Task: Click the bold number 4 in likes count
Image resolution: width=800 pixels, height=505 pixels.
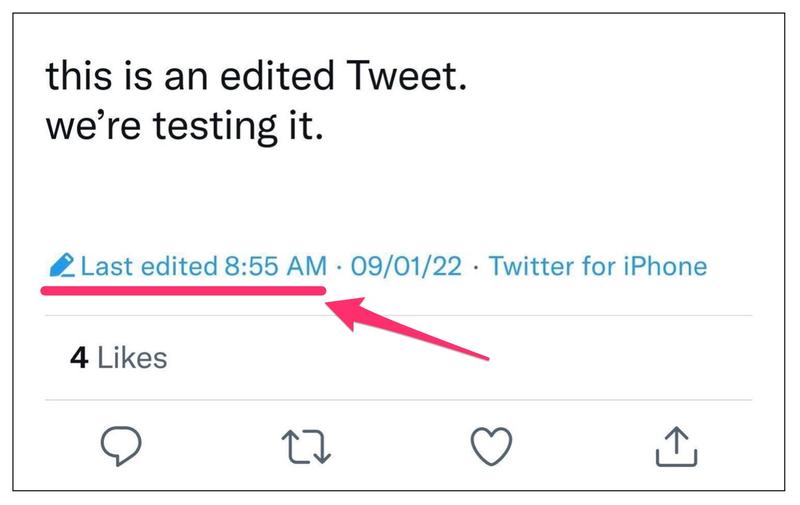Action: (79, 357)
